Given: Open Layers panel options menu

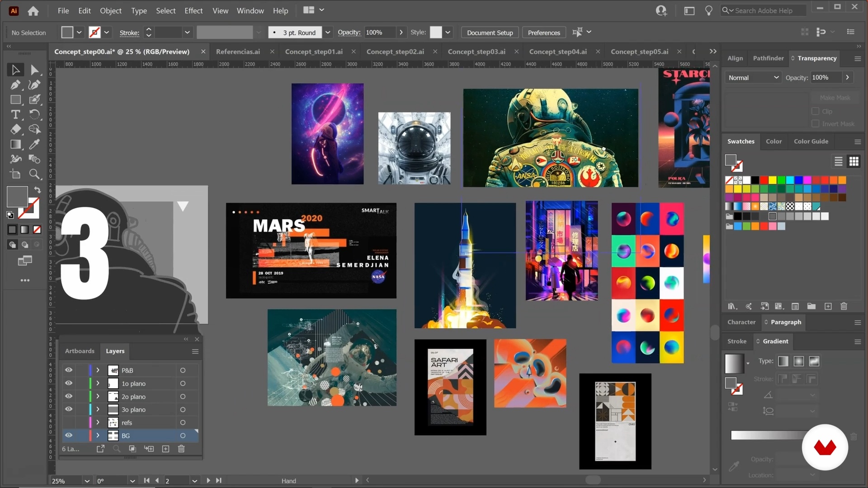Looking at the screenshot, I should (x=195, y=352).
